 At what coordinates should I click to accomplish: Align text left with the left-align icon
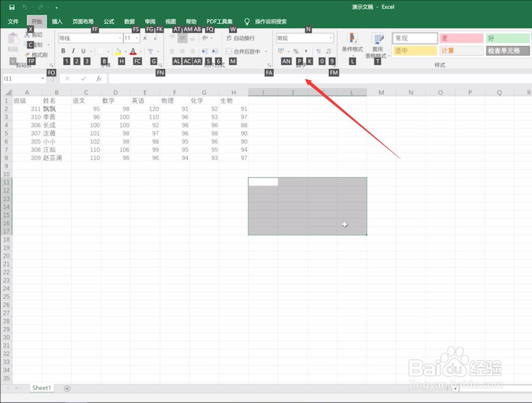pyautogui.click(x=172, y=51)
